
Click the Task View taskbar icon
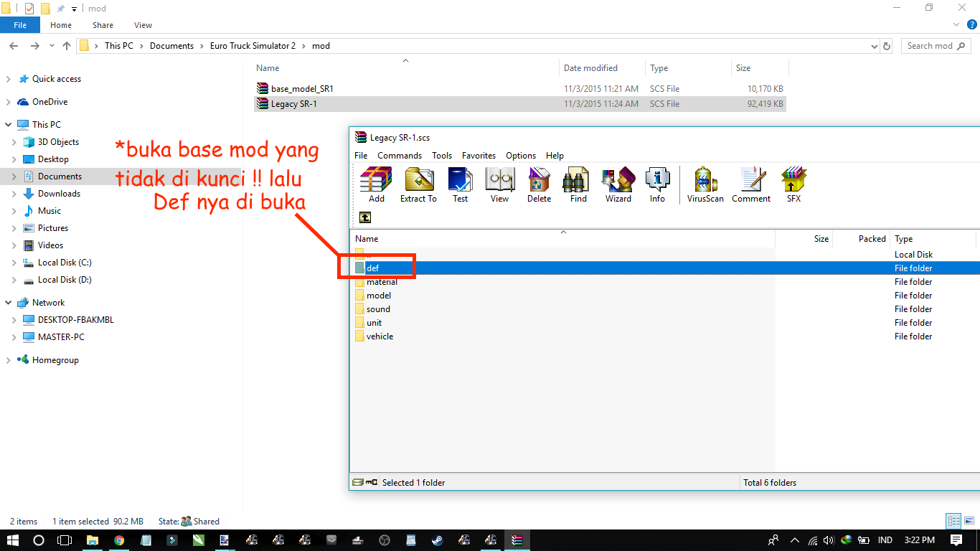[65, 540]
